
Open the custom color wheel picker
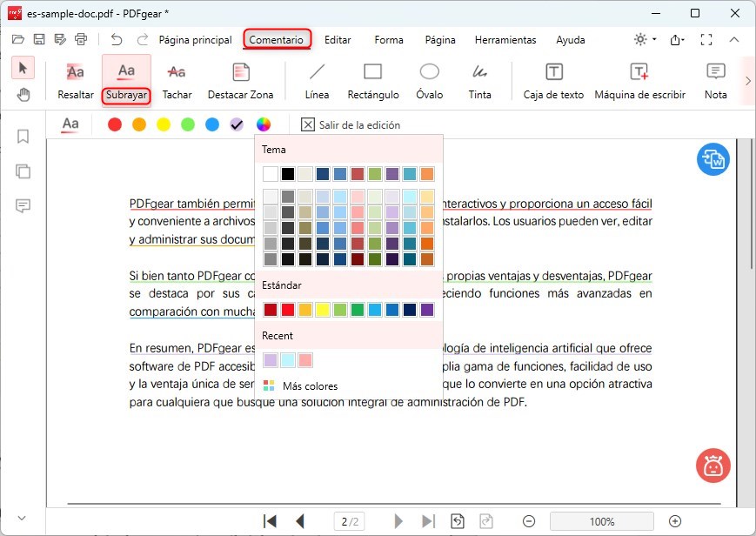264,124
